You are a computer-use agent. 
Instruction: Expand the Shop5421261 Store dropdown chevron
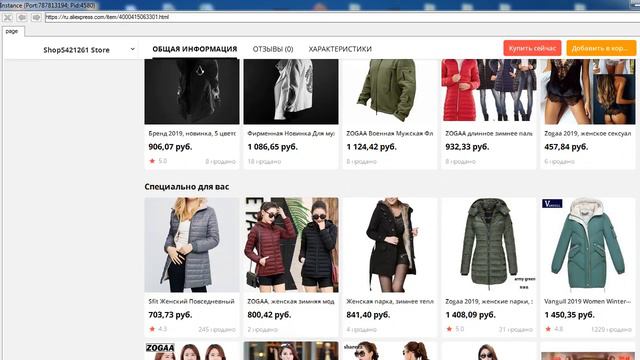[132, 49]
